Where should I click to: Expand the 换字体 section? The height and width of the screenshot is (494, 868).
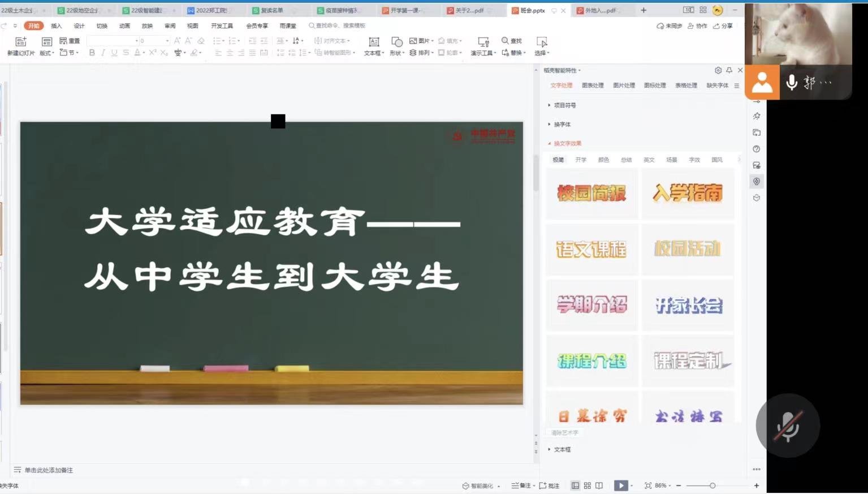[562, 124]
